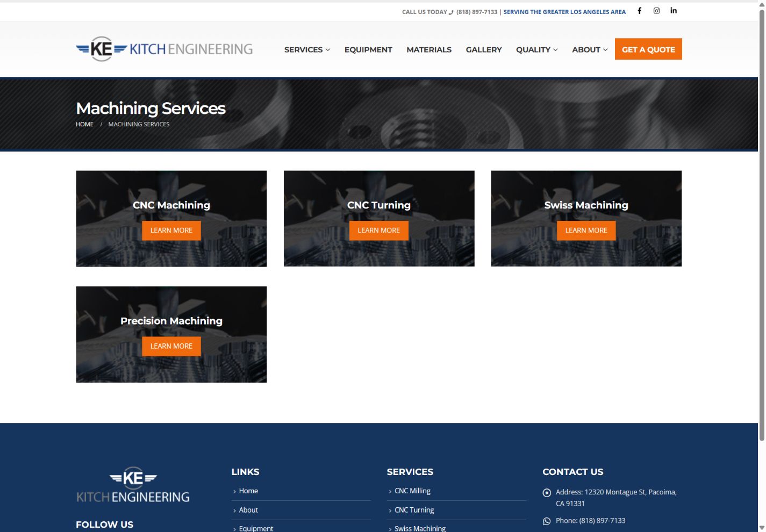This screenshot has height=532, width=766.
Task: Click the footer Phone (818) 897-7133 text
Action: tap(590, 521)
